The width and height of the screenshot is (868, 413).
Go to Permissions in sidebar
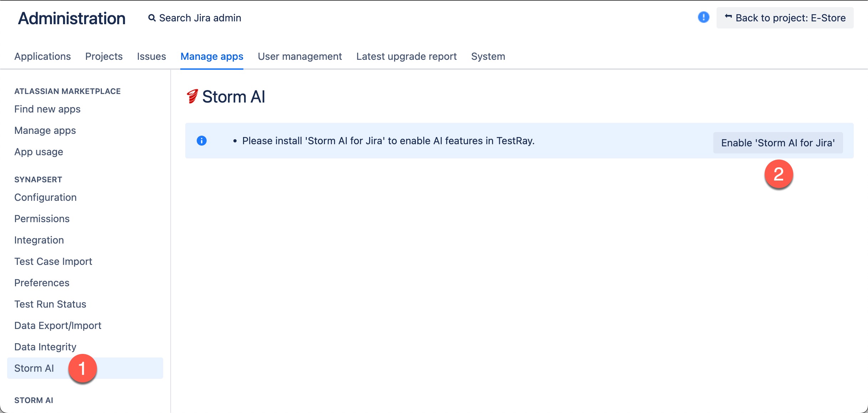click(x=42, y=219)
